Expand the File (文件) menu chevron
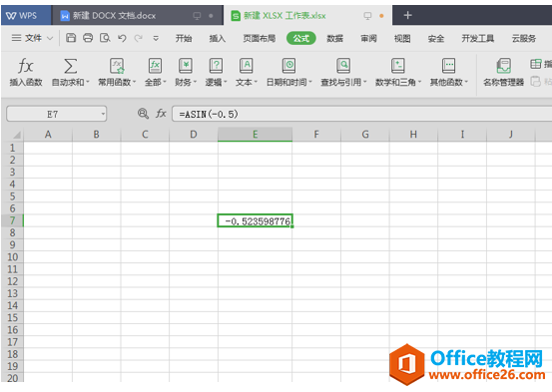Viewport: 552px width, 392px height. pos(50,38)
